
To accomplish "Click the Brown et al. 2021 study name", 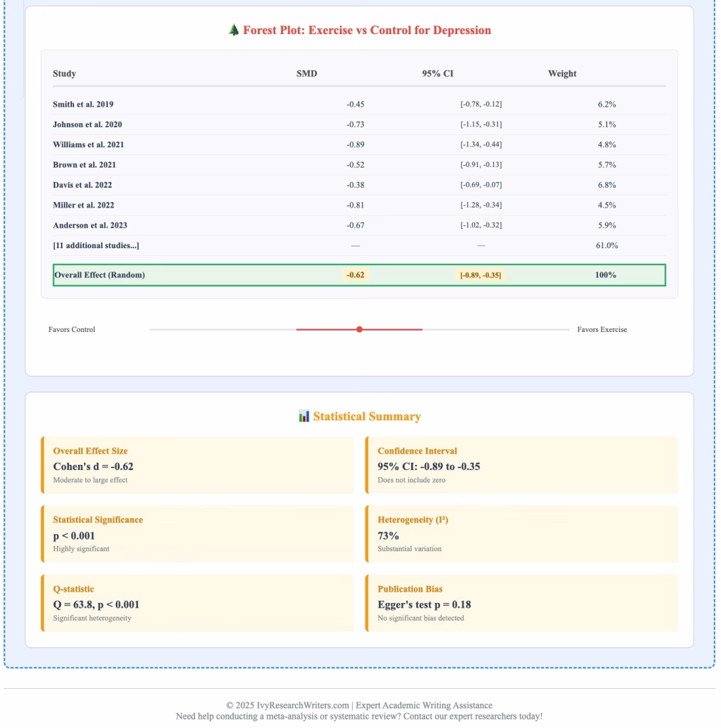I will [84, 165].
